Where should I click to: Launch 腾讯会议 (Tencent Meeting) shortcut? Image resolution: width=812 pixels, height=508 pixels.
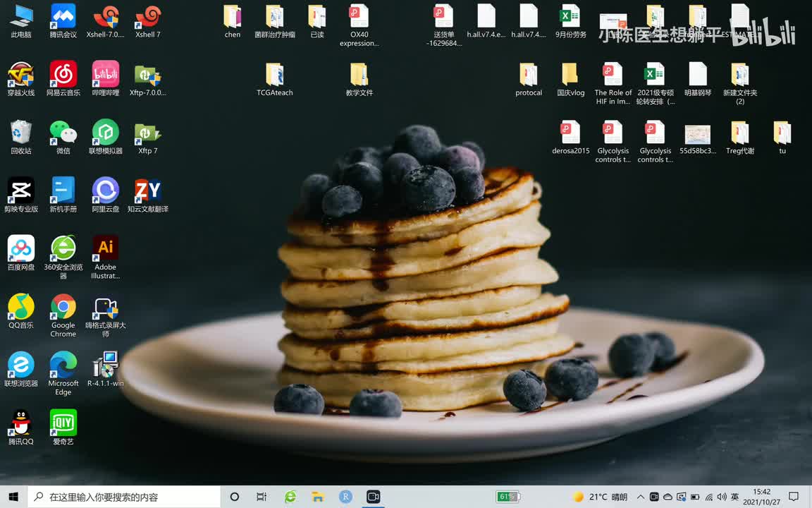(63, 21)
